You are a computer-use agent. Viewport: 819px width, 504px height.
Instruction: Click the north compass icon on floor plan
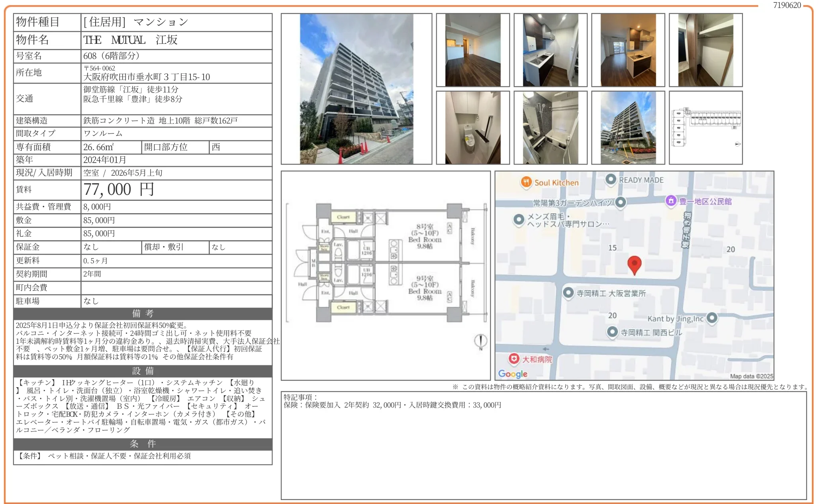pyautogui.click(x=481, y=341)
